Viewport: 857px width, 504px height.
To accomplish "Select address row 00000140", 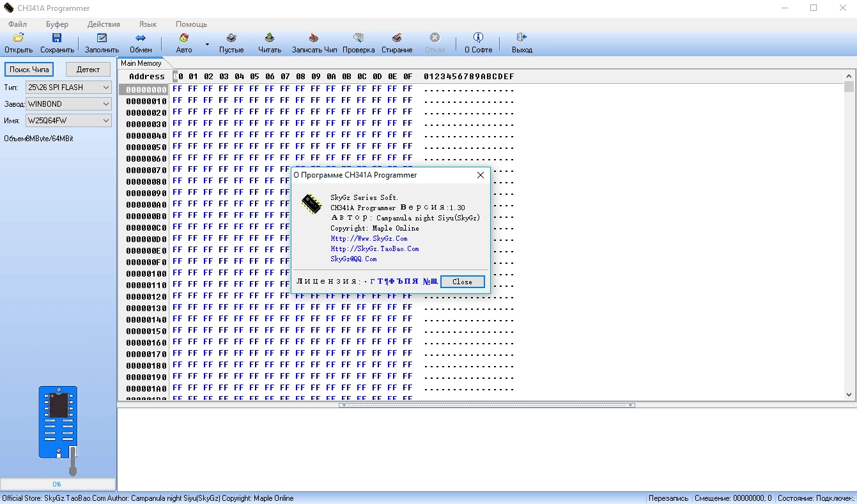I will [146, 320].
